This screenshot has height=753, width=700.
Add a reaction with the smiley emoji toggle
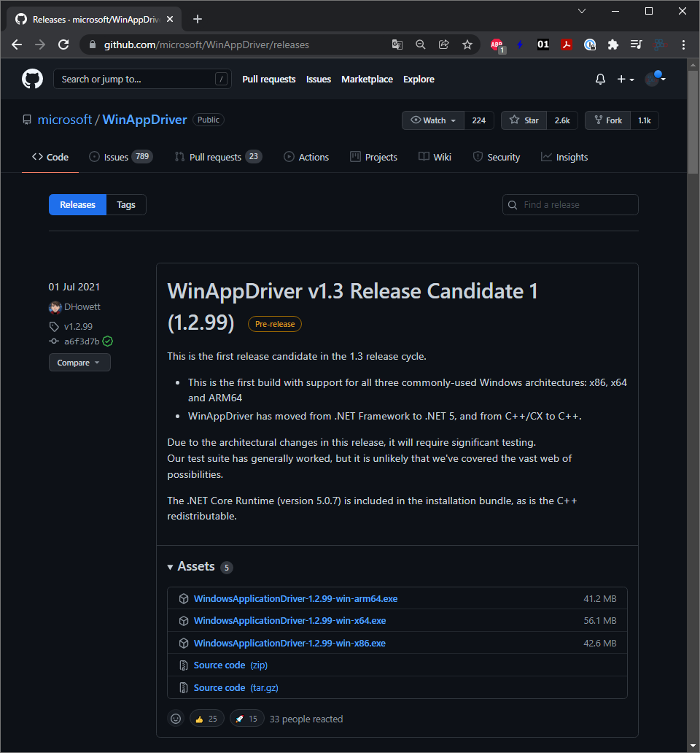coord(175,718)
